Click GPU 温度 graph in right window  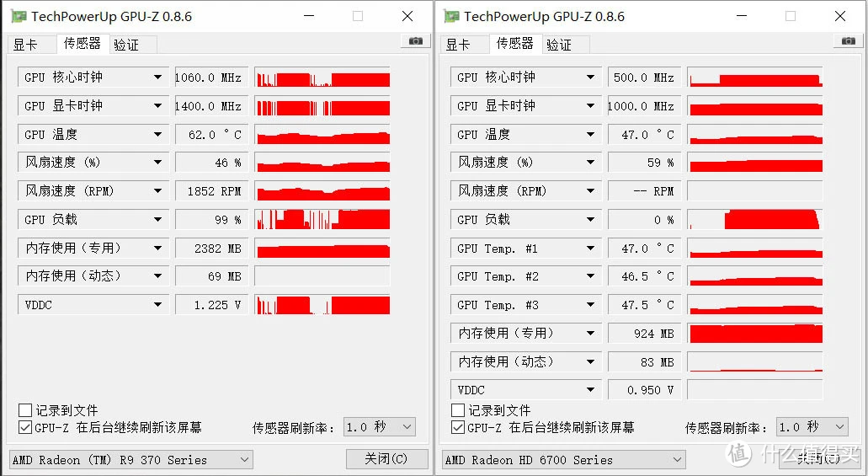pyautogui.click(x=755, y=134)
